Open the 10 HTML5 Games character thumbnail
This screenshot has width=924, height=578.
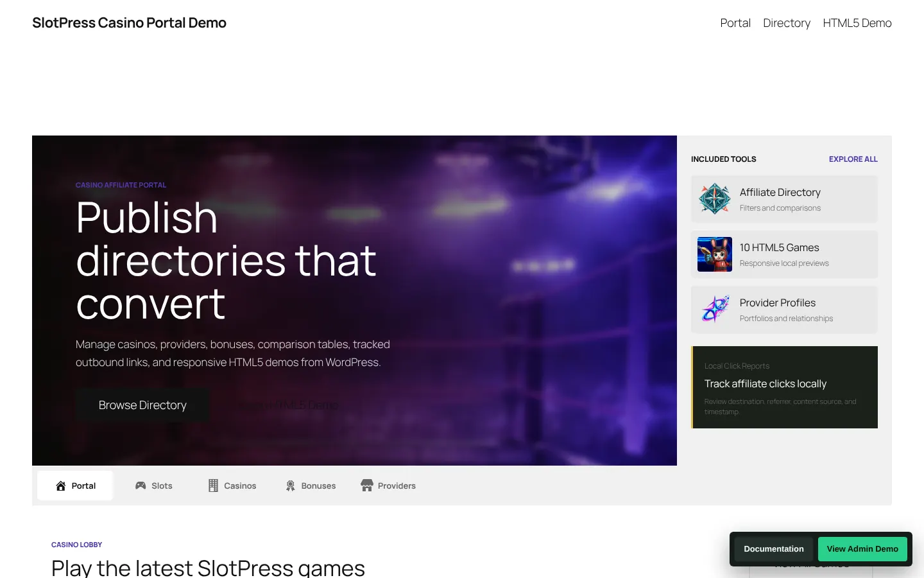pyautogui.click(x=715, y=254)
